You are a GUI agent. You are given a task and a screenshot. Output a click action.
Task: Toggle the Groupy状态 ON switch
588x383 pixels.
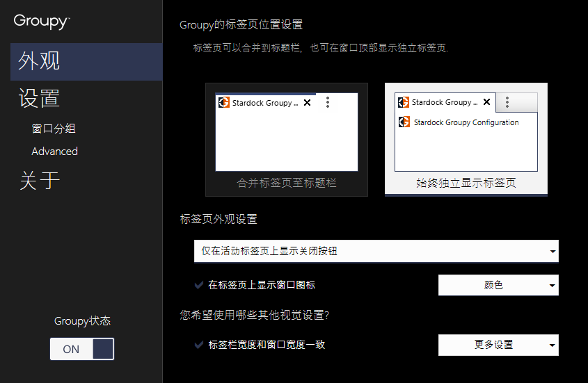click(x=82, y=349)
